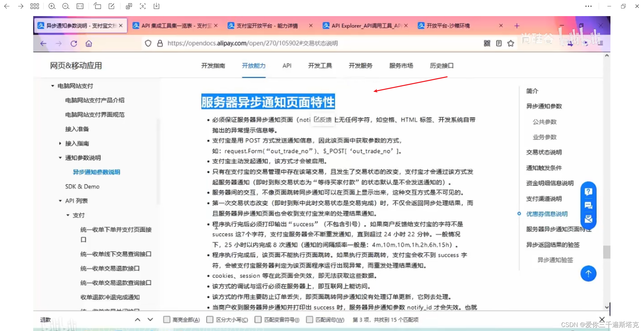Go to the browser home page
This screenshot has height=331, width=644.
pyautogui.click(x=89, y=44)
